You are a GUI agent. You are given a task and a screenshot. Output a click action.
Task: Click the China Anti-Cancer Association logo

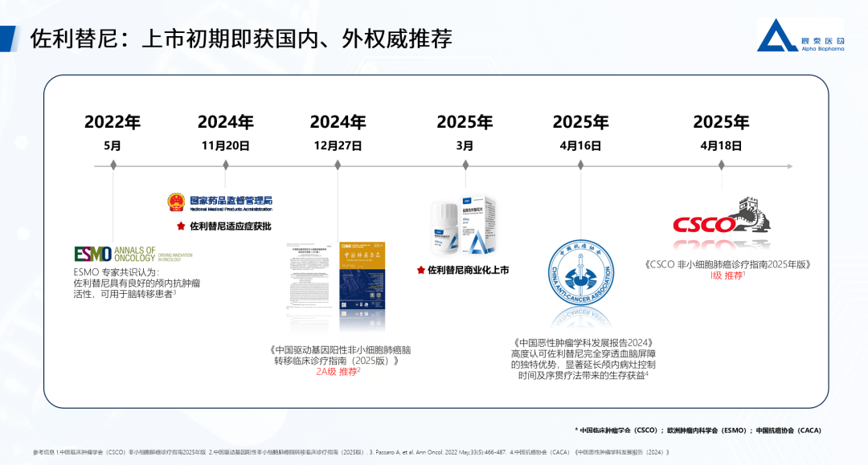click(x=581, y=274)
